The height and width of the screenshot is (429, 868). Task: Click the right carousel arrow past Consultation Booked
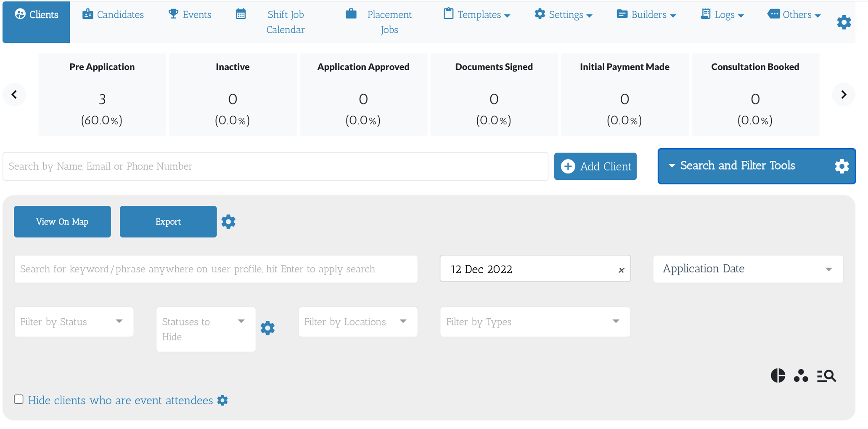click(844, 95)
